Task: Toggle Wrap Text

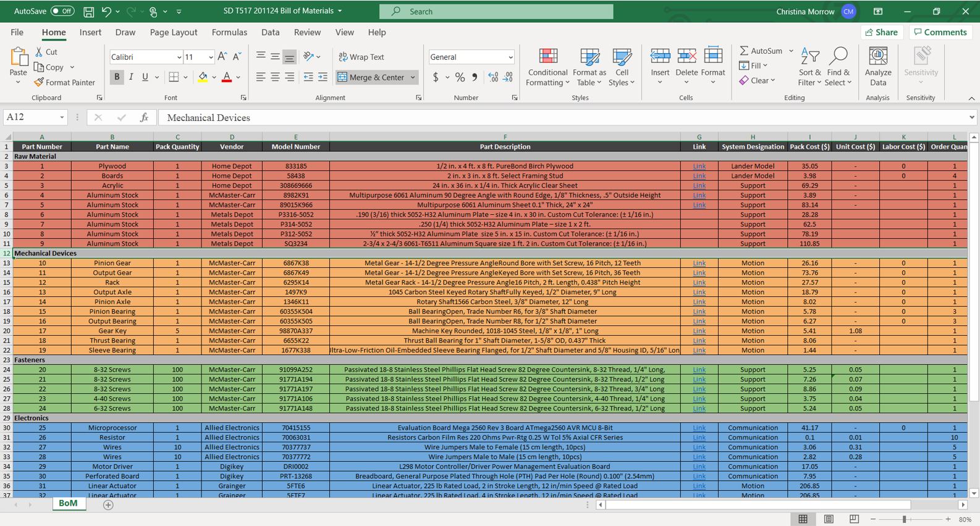Action: pos(362,57)
